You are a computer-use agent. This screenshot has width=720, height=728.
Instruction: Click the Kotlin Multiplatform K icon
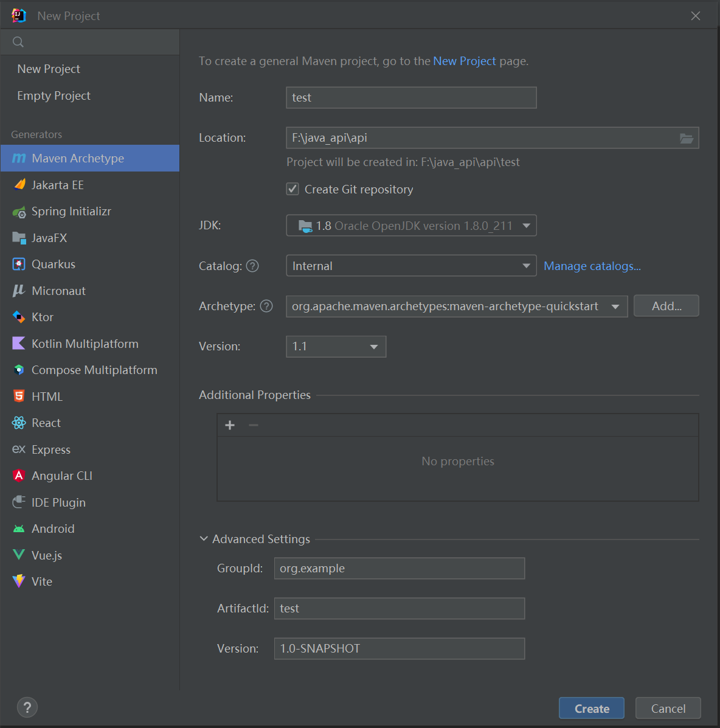tap(19, 344)
